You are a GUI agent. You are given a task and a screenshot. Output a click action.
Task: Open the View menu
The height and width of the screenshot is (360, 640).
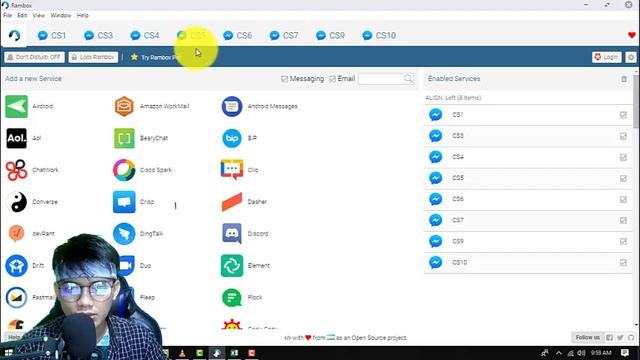pos(39,15)
